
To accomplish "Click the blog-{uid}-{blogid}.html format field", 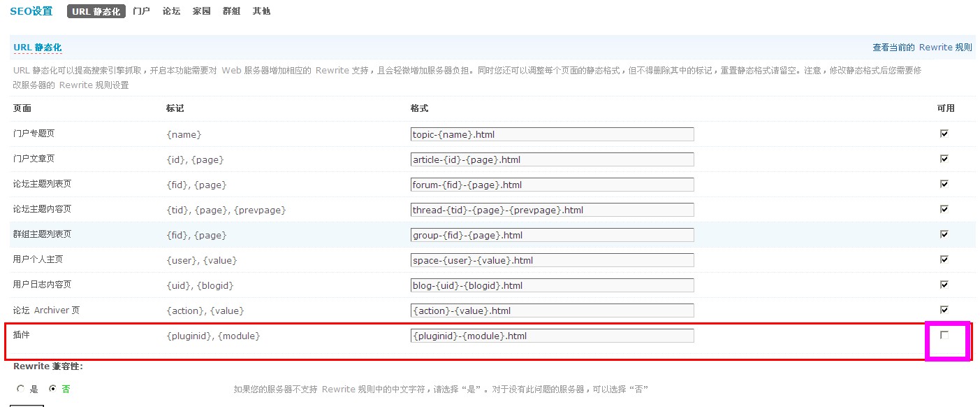I will click(553, 285).
